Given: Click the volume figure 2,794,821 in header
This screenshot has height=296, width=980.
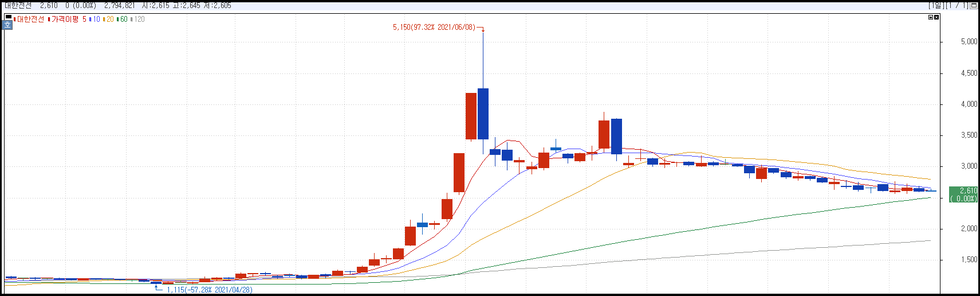Looking at the screenshot, I should [120, 5].
